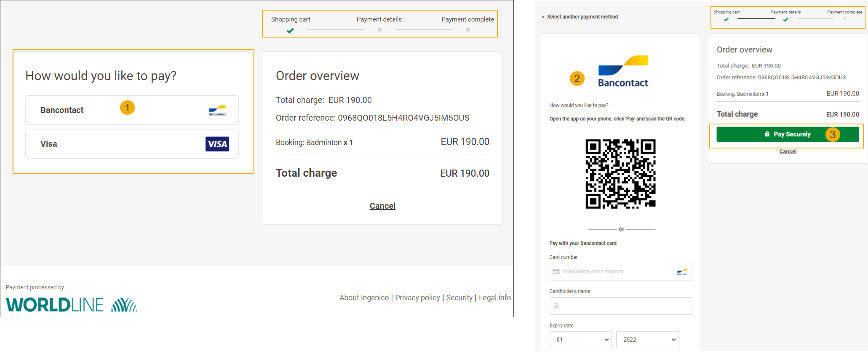The height and width of the screenshot is (353, 868).
Task: Open the Legal info link
Action: [x=495, y=298]
